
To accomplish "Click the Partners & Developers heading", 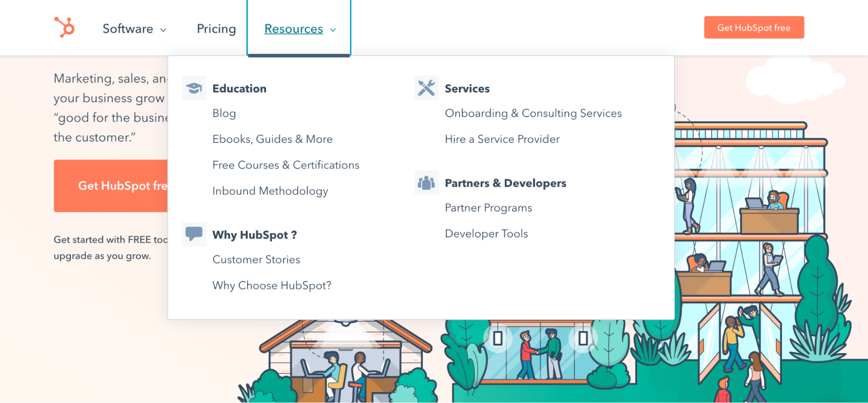I will point(505,183).
